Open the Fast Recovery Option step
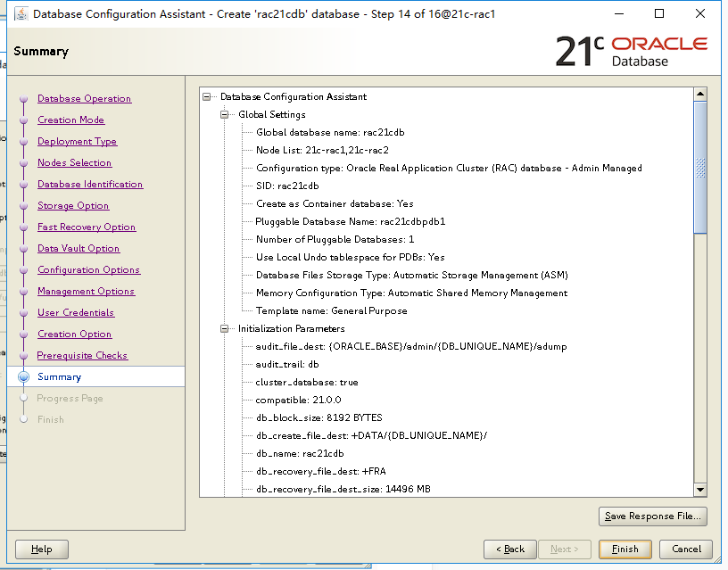The width and height of the screenshot is (728, 570). click(87, 227)
